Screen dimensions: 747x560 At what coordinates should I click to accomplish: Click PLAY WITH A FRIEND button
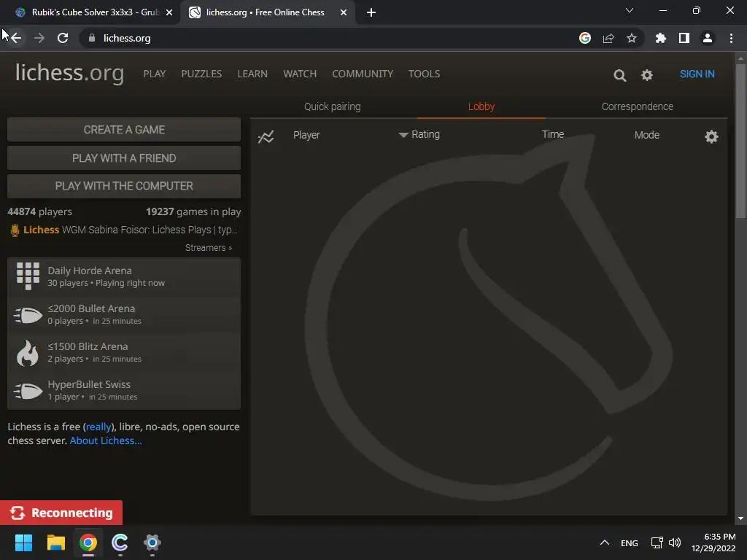[124, 157]
